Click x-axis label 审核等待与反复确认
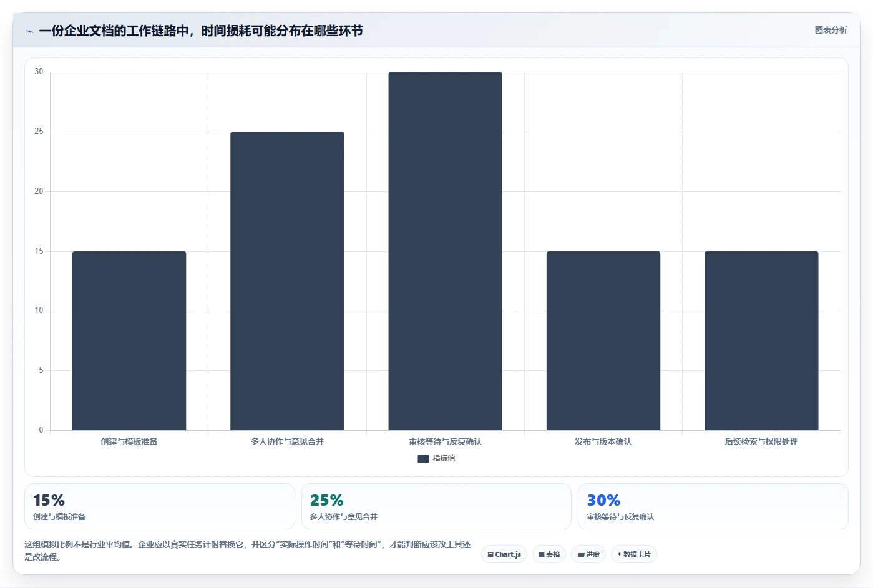873x588 pixels. pyautogui.click(x=445, y=441)
